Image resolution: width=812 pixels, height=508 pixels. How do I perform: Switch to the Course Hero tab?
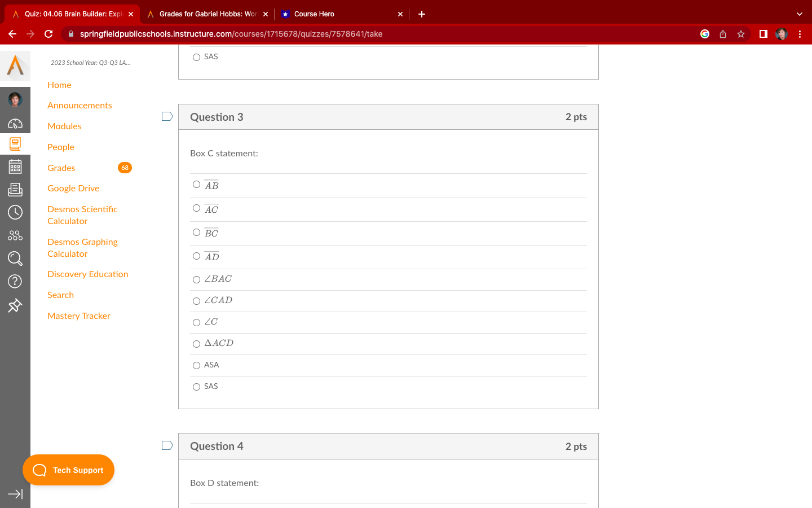[x=342, y=14]
